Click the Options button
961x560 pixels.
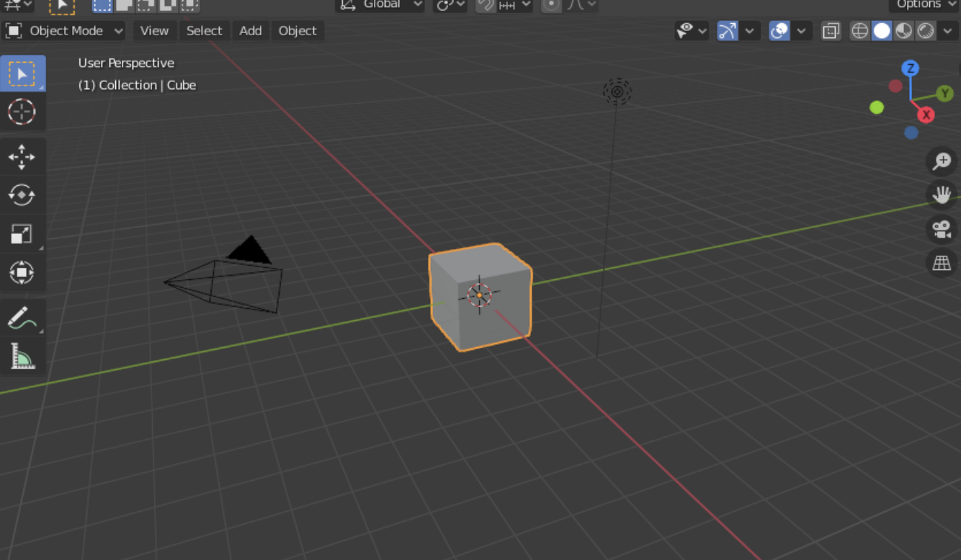tap(924, 4)
